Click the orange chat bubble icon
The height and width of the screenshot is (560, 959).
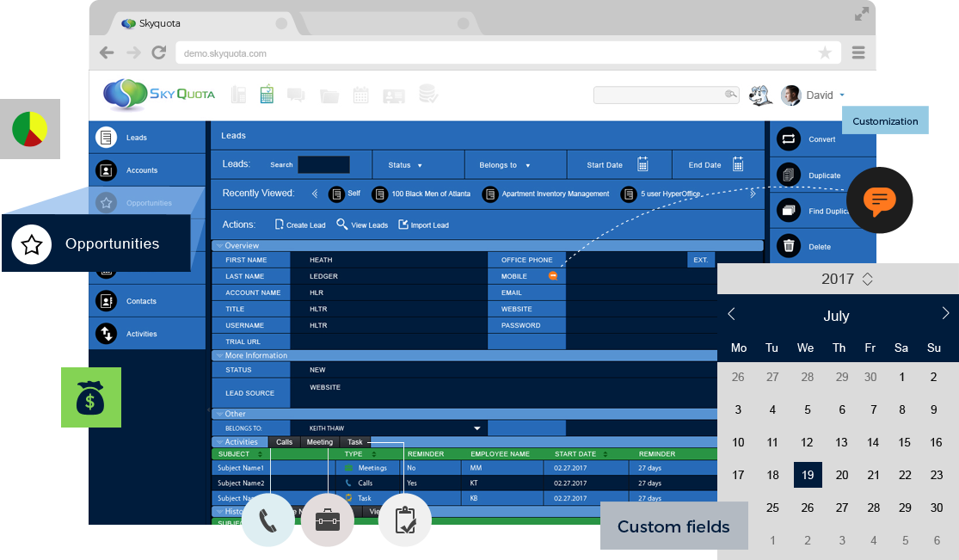(x=879, y=200)
